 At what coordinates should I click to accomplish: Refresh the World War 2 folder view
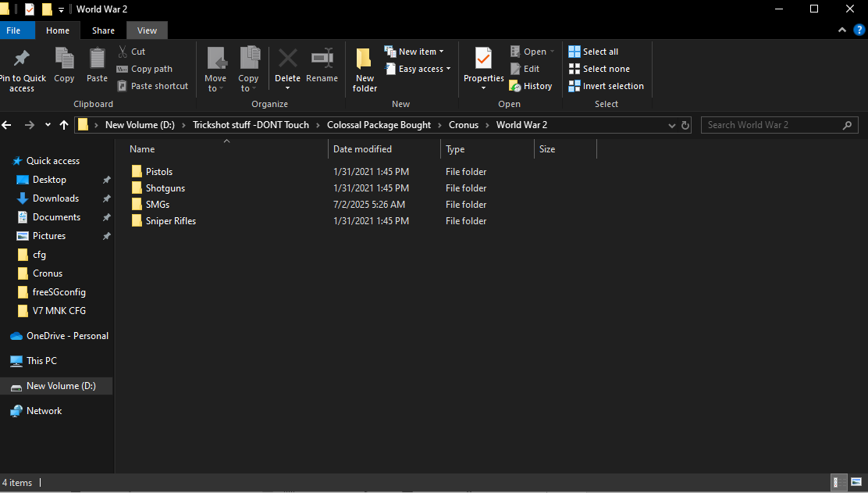[x=685, y=125]
